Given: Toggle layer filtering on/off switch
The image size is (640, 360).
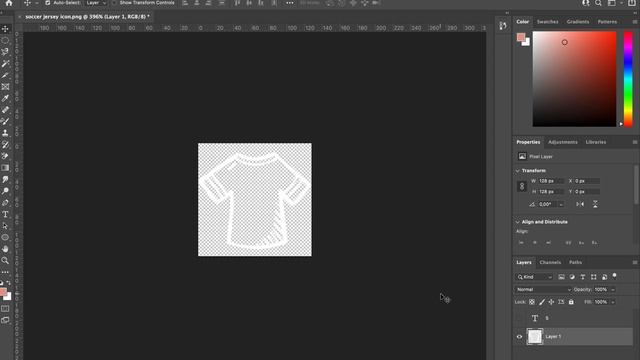Looking at the screenshot, I should click(614, 276).
